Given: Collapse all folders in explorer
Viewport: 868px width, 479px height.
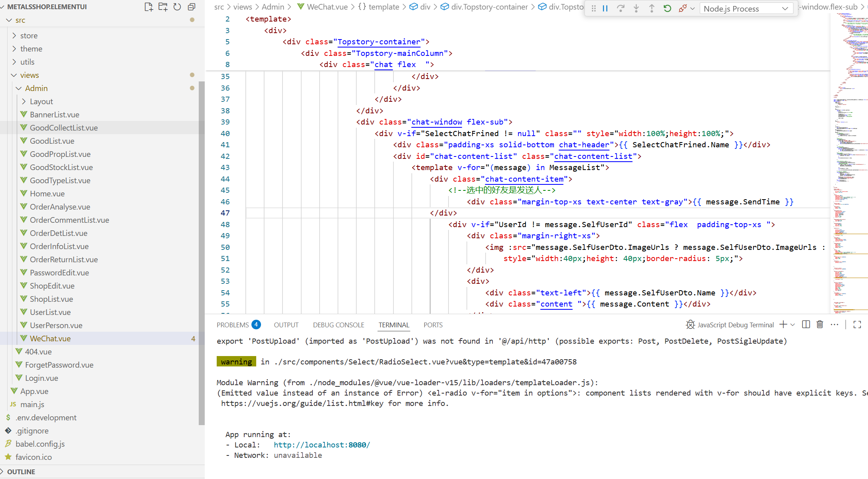Looking at the screenshot, I should click(192, 7).
